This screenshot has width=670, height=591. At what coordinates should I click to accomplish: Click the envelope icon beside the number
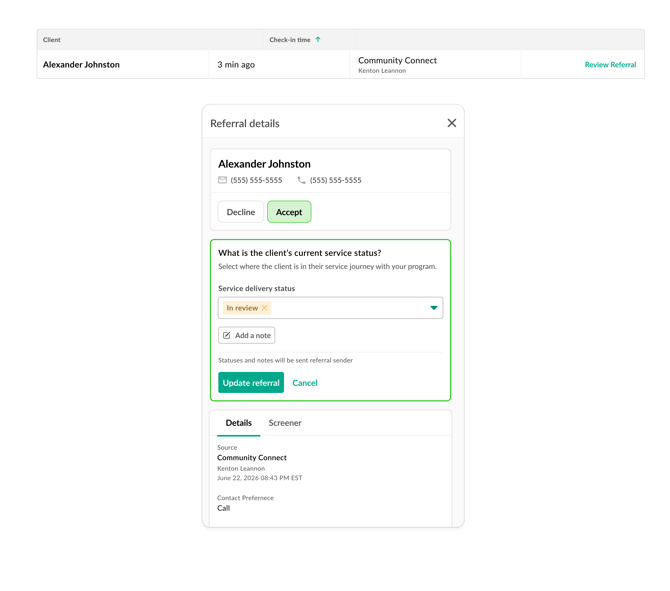click(222, 180)
